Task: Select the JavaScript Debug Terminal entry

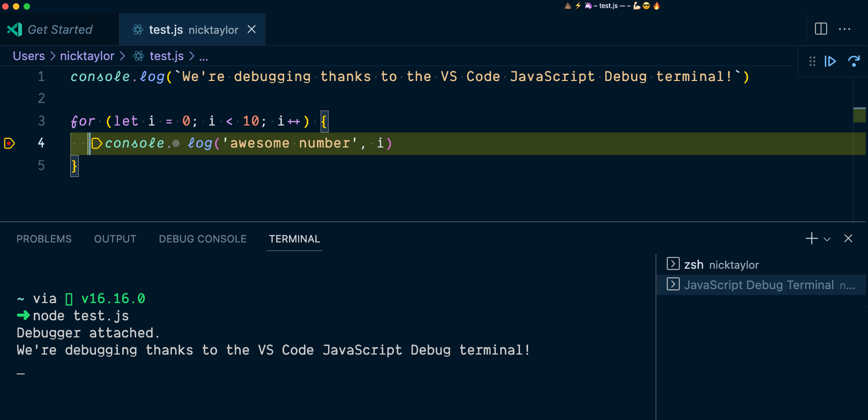Action: tap(761, 285)
